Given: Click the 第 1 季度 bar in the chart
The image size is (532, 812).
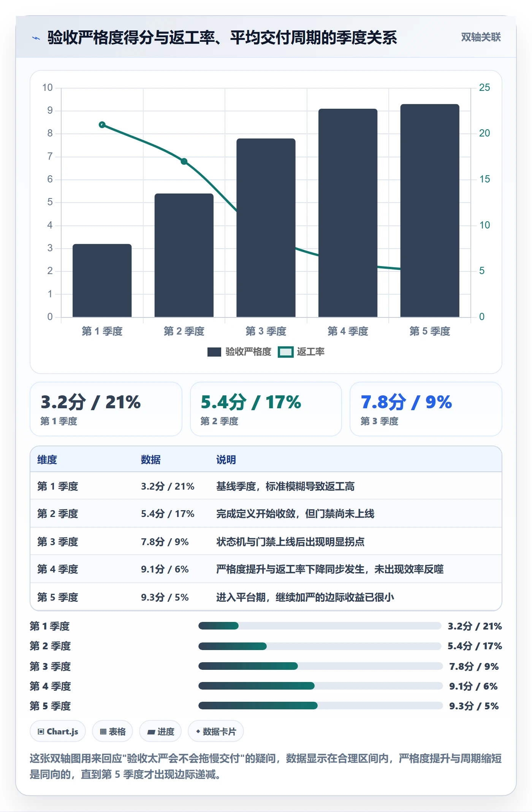Looking at the screenshot, I should (x=102, y=280).
